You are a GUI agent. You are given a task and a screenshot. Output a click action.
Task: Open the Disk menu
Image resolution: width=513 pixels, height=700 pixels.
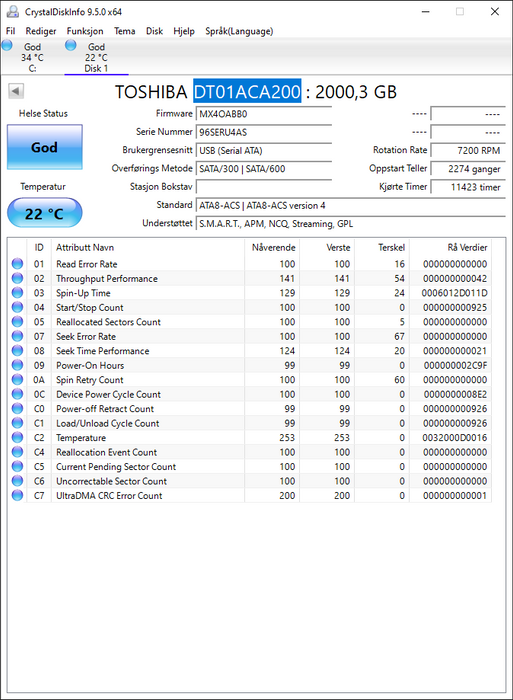point(154,31)
